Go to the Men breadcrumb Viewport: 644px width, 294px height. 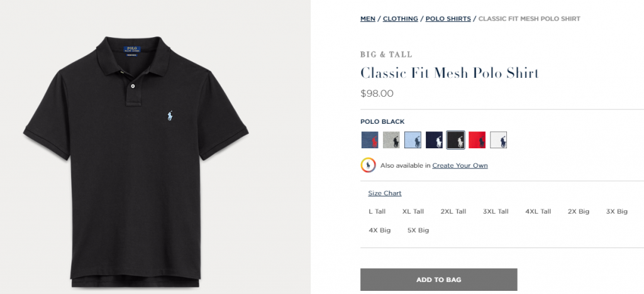[367, 19]
